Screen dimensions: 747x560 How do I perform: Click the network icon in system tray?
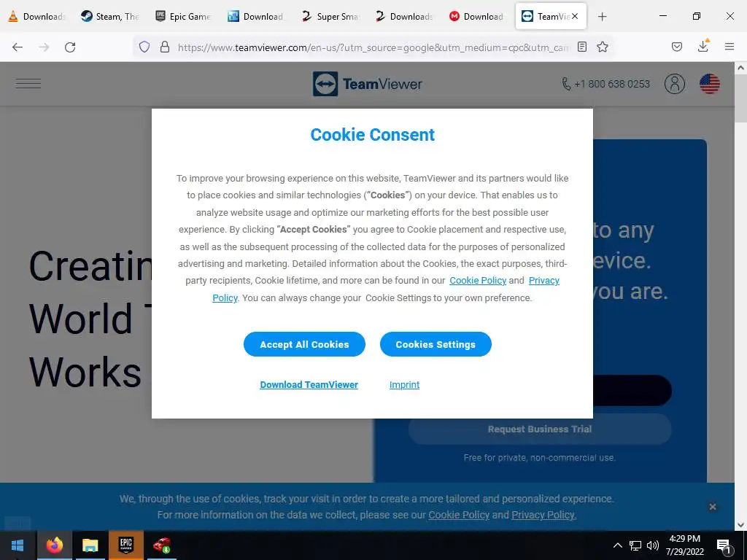[635, 545]
